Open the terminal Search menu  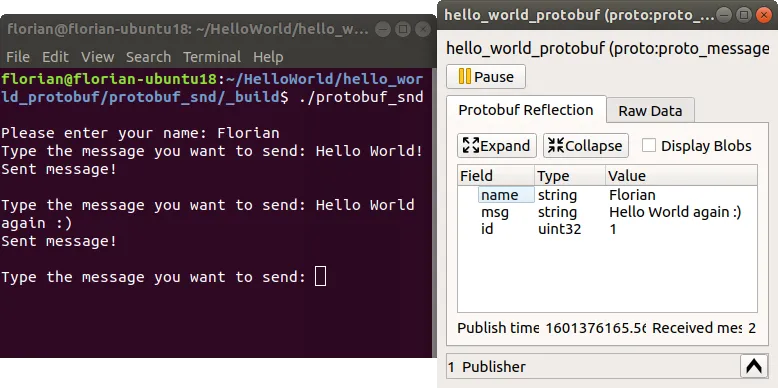tap(148, 57)
